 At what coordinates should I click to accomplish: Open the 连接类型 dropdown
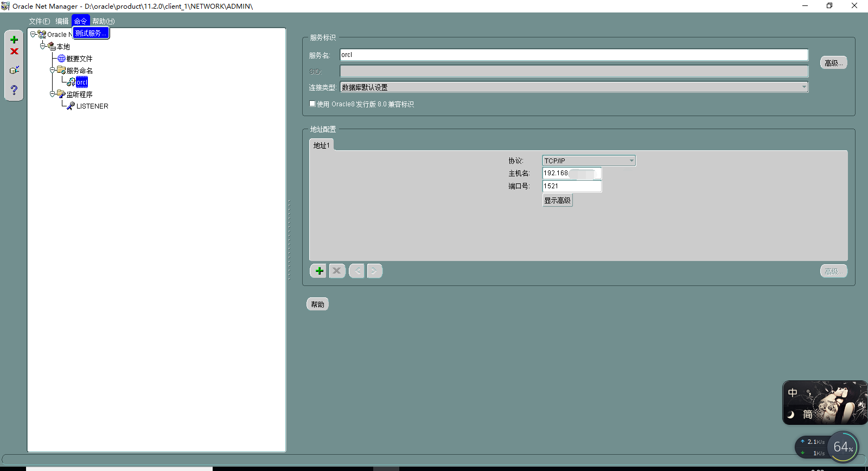[803, 87]
